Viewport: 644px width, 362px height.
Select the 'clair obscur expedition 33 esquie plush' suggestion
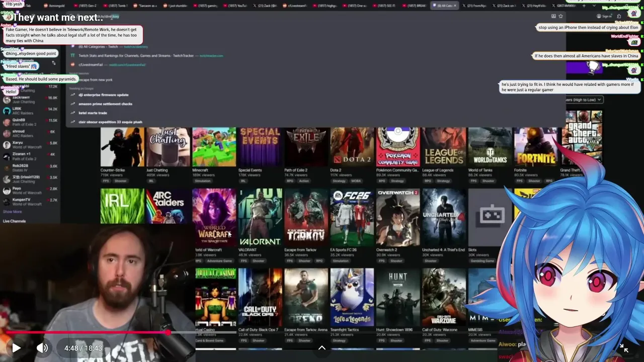pyautogui.click(x=110, y=122)
